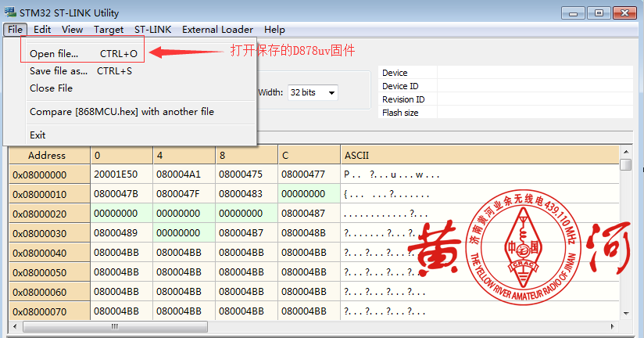Select address row 0x08000070
The height and width of the screenshot is (338, 644).
point(49,311)
